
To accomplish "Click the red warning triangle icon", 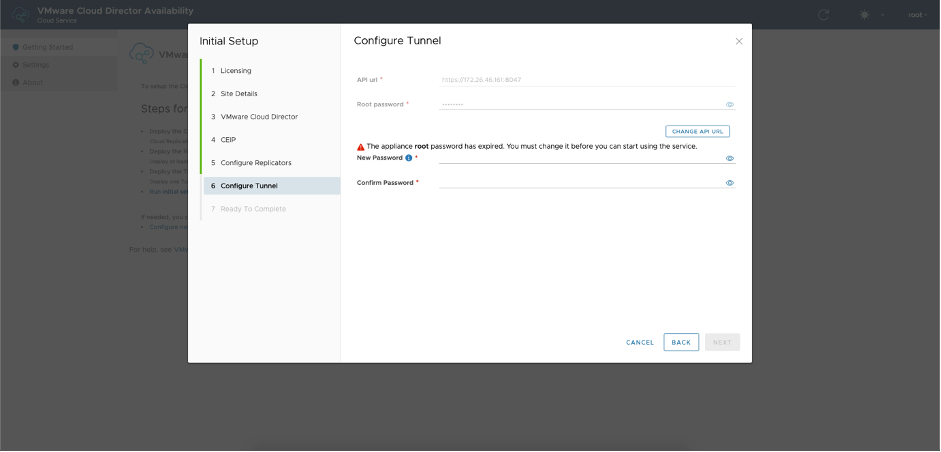I will 361,147.
